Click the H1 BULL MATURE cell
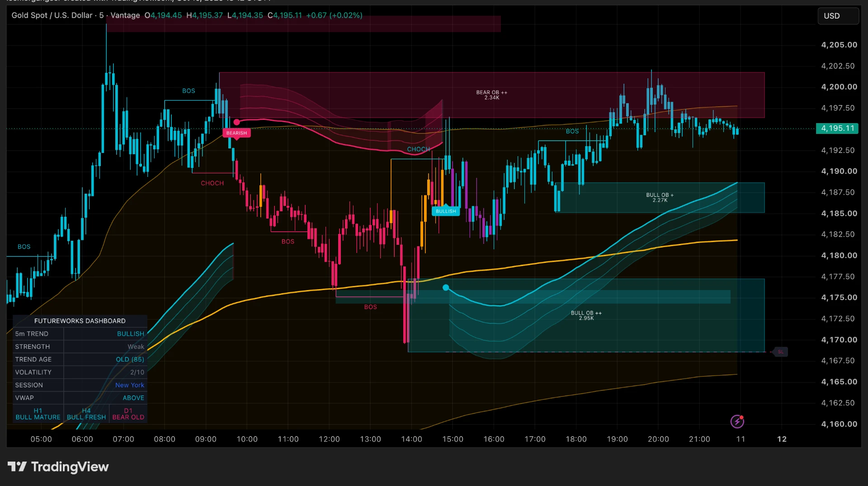The width and height of the screenshot is (868, 486). [38, 414]
